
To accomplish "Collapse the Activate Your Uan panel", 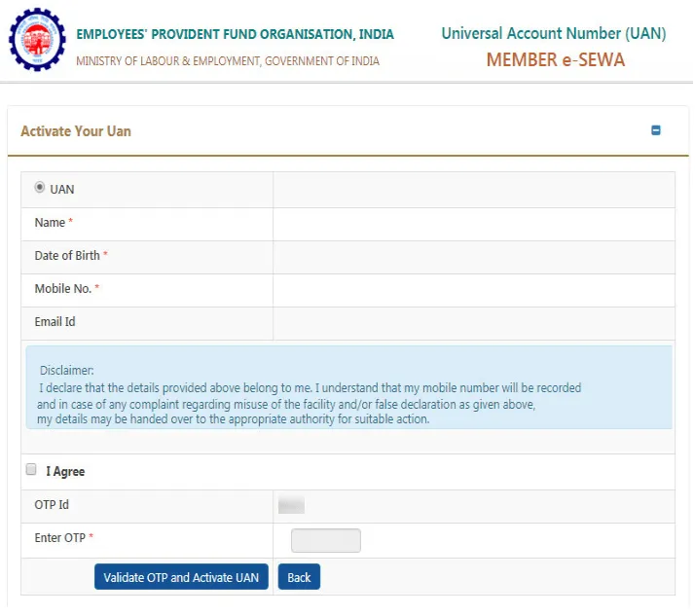I will pos(656,130).
